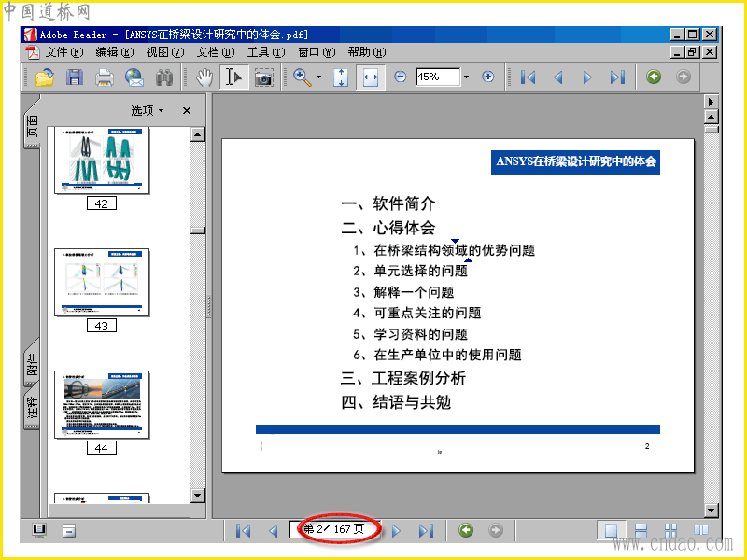The height and width of the screenshot is (560, 747).
Task: Choose the text Select tool
Action: pos(233,77)
